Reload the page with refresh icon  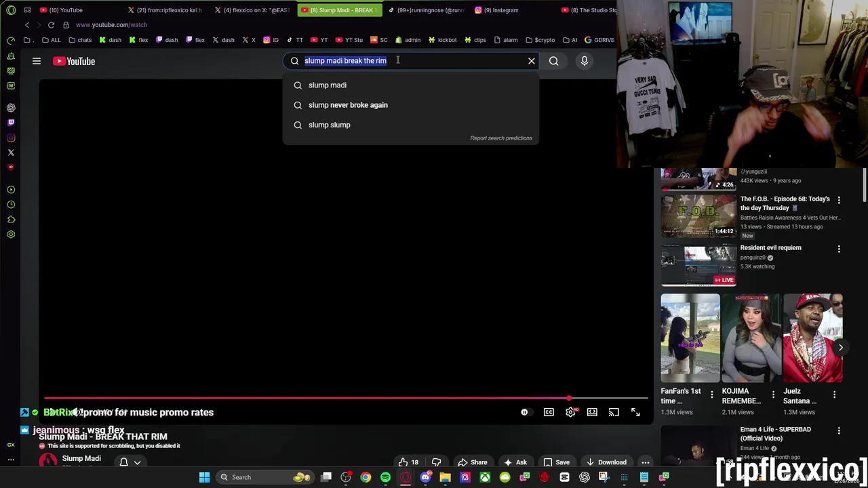coord(51,25)
